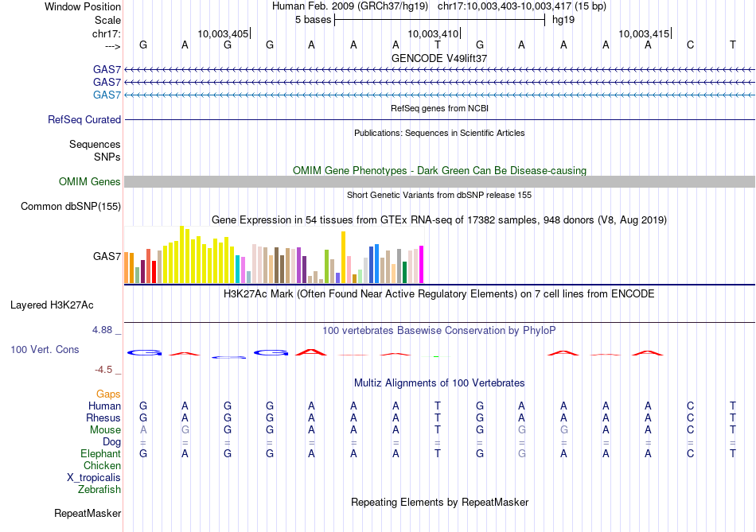756x532 pixels.
Task: Select the Human species label
Action: 104,406
